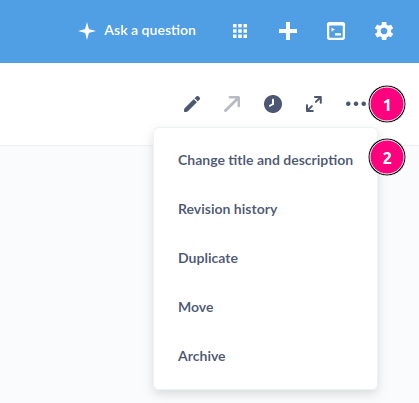Click the plus create new icon
The width and height of the screenshot is (419, 403).
click(288, 31)
